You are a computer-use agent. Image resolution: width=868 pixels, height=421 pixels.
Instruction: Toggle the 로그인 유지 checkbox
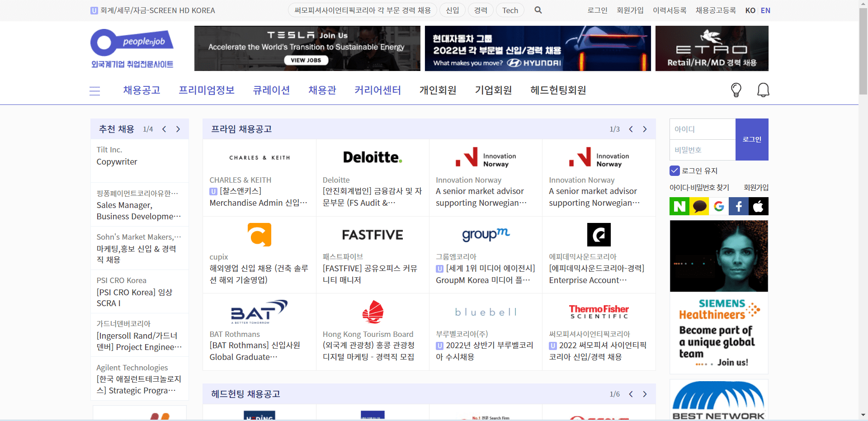[x=675, y=170]
